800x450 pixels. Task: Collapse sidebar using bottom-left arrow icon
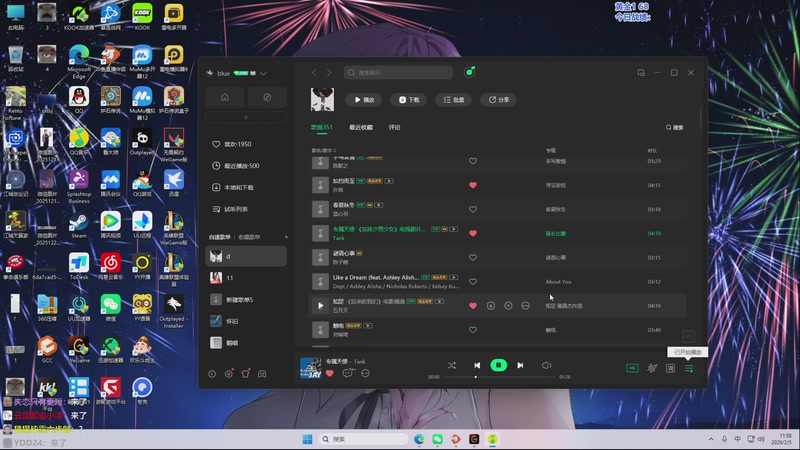[x=212, y=374]
